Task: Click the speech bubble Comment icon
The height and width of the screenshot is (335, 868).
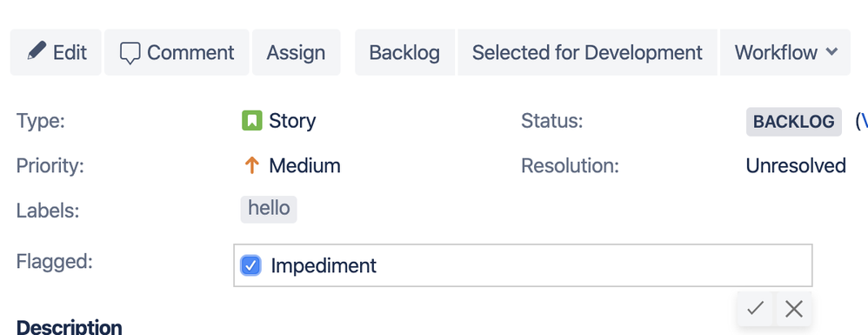Action: 130,53
